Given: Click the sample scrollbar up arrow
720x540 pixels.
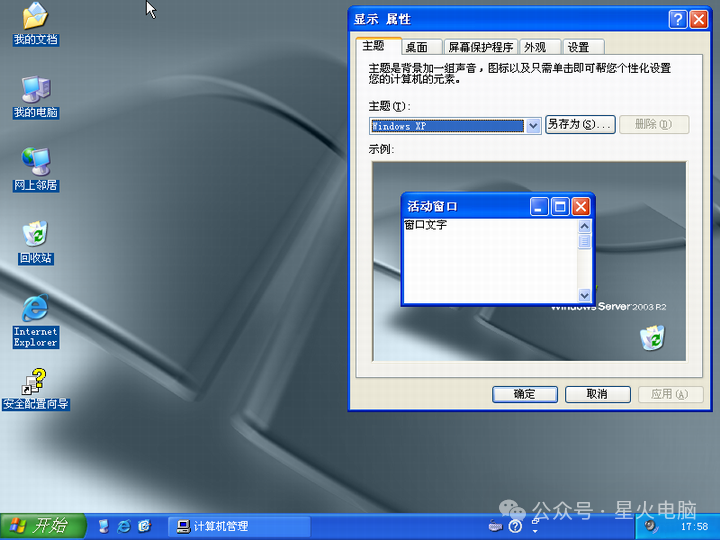Looking at the screenshot, I should coord(584,226).
